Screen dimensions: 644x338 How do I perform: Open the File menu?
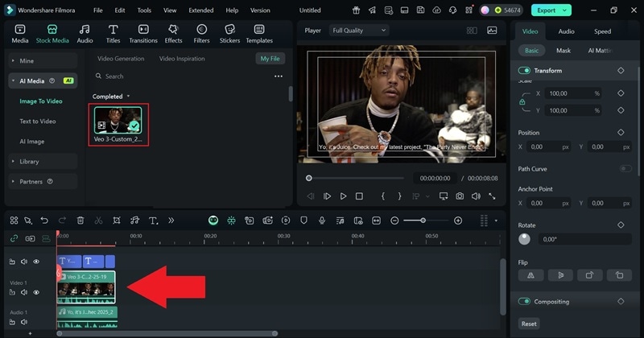tap(97, 10)
